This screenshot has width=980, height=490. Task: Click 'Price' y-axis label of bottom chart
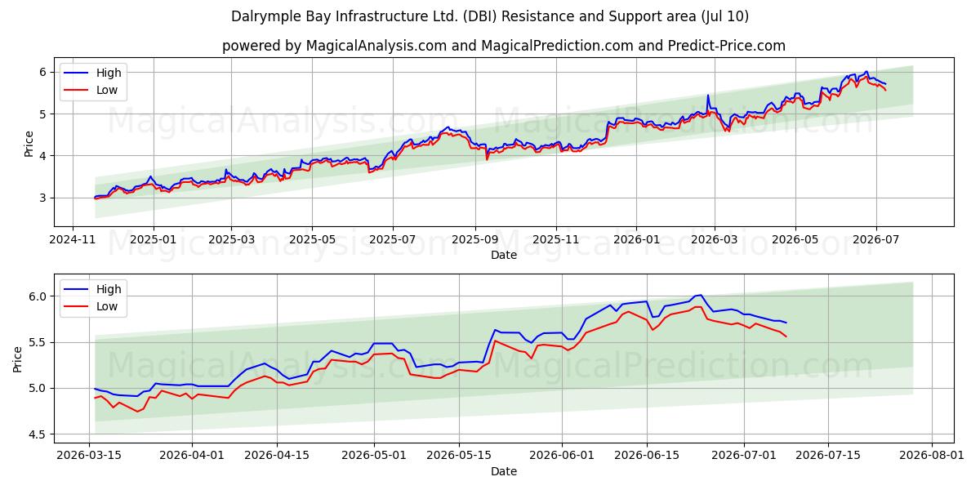coord(18,359)
